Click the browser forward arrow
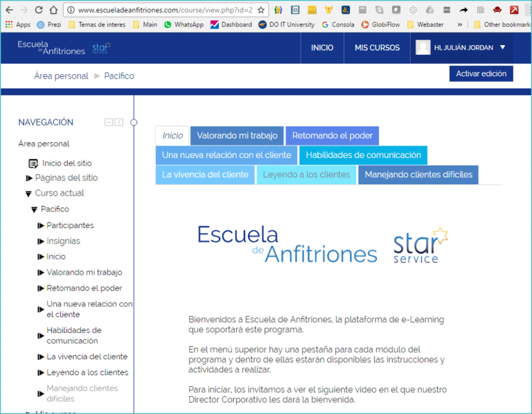The width and height of the screenshot is (532, 414). click(x=24, y=10)
